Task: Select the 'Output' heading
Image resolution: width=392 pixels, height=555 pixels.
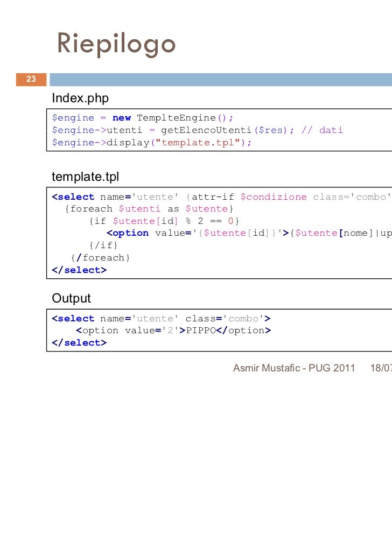Action: click(71, 298)
